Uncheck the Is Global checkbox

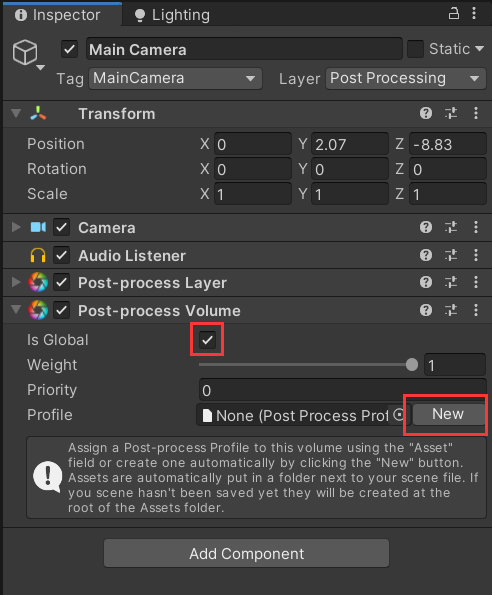(x=207, y=340)
